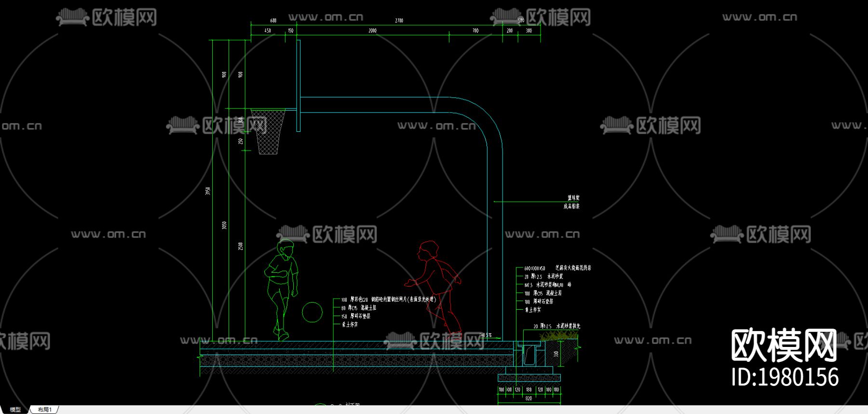This screenshot has height=414, width=868.
Task: Click the 3950 vertical dimension text
Action: (208, 191)
